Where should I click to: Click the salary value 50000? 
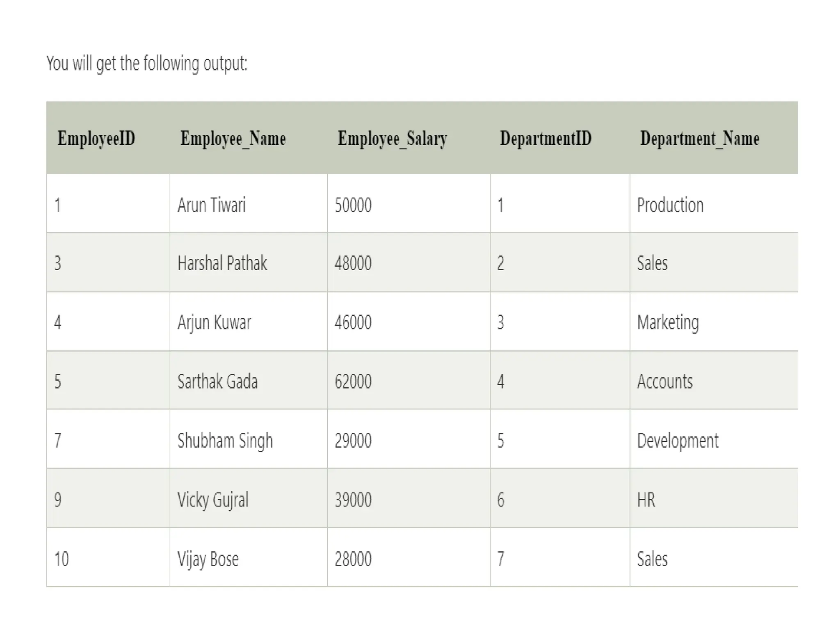point(353,205)
